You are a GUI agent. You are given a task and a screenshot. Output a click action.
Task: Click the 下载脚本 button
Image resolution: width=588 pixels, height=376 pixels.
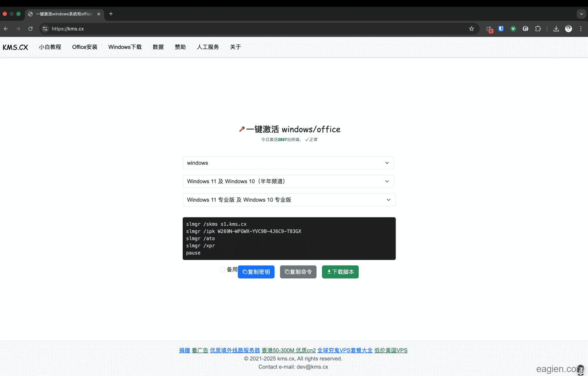[x=340, y=272]
